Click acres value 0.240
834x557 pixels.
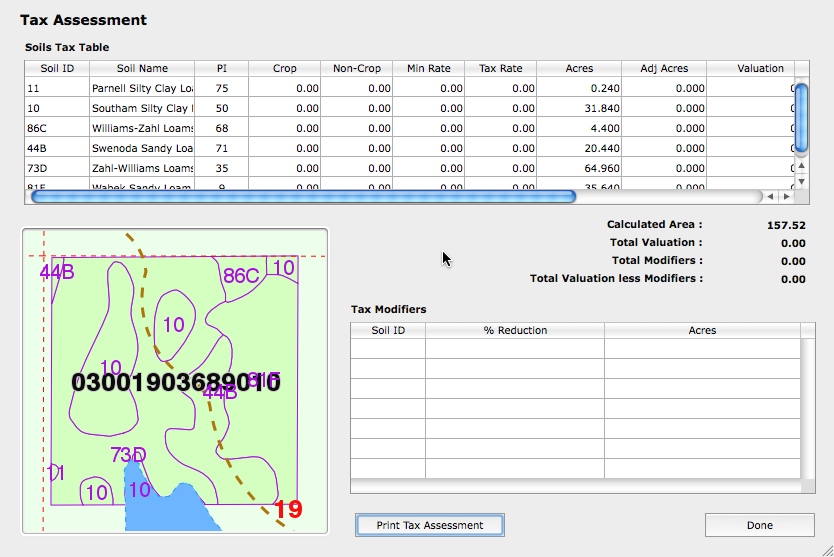(605, 88)
